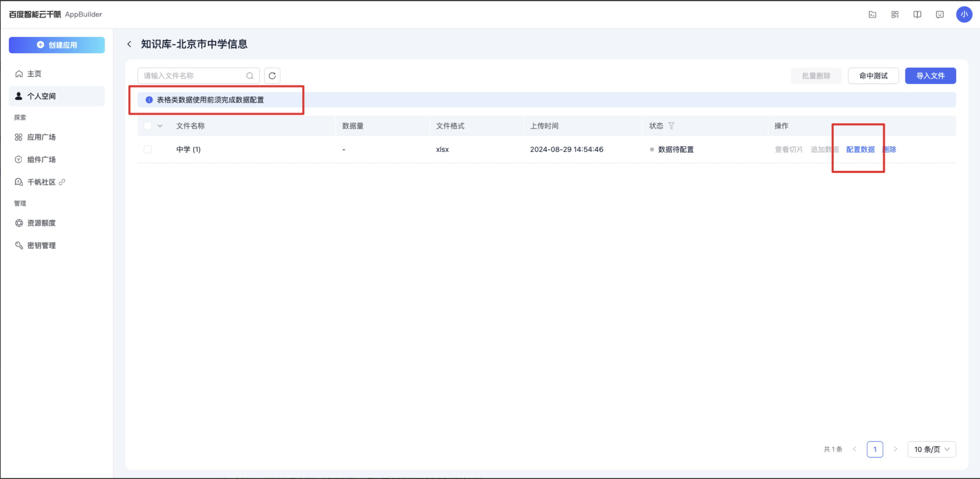This screenshot has width=980, height=479.
Task: Click the 主页 home icon
Action: point(19,74)
